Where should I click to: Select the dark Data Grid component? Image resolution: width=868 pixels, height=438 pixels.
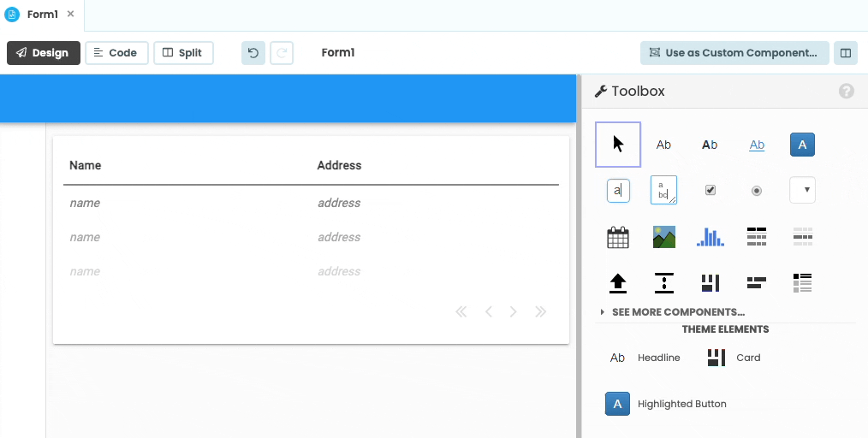click(756, 237)
